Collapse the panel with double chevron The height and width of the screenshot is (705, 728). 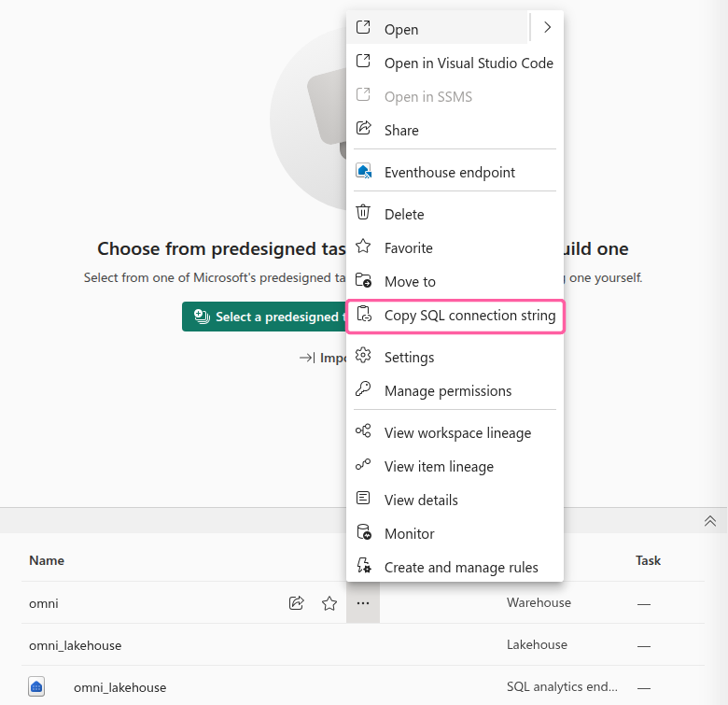710,521
